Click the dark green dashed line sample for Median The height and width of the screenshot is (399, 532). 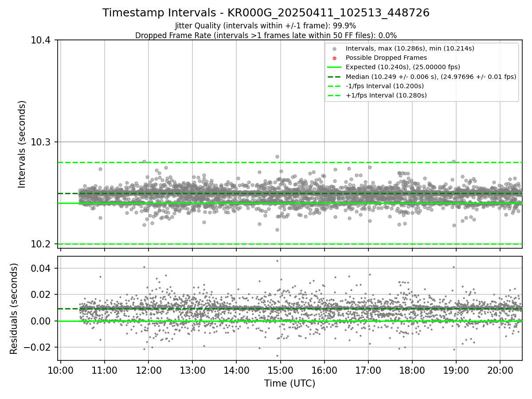click(334, 77)
